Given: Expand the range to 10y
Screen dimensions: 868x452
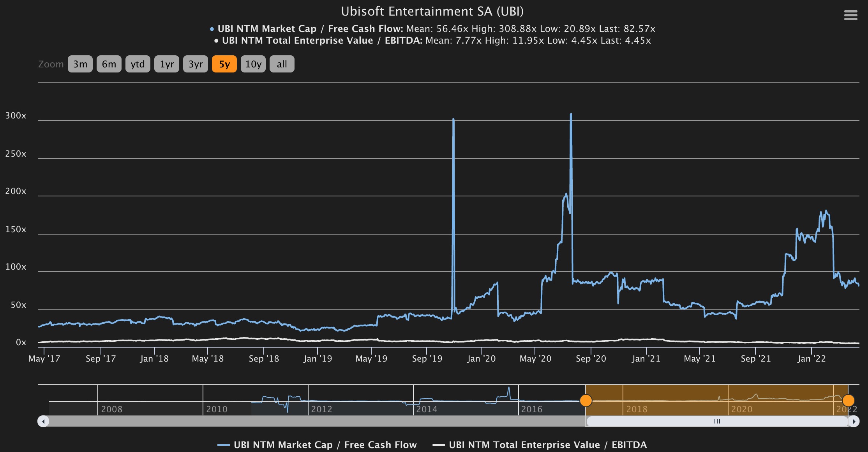Looking at the screenshot, I should [x=253, y=64].
